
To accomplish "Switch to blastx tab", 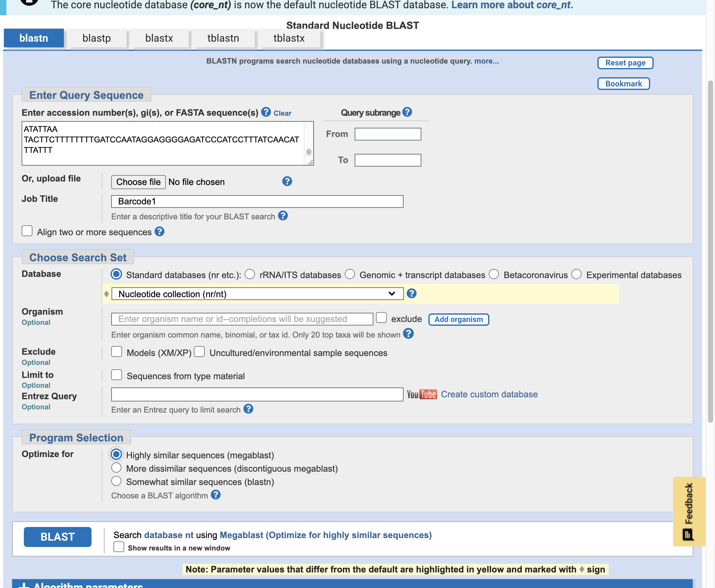I will tap(159, 38).
